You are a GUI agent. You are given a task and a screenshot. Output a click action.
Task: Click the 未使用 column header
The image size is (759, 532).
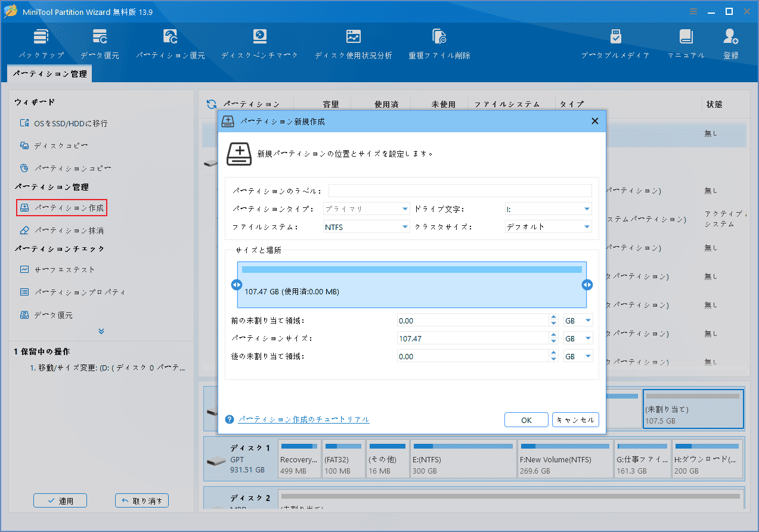point(443,104)
